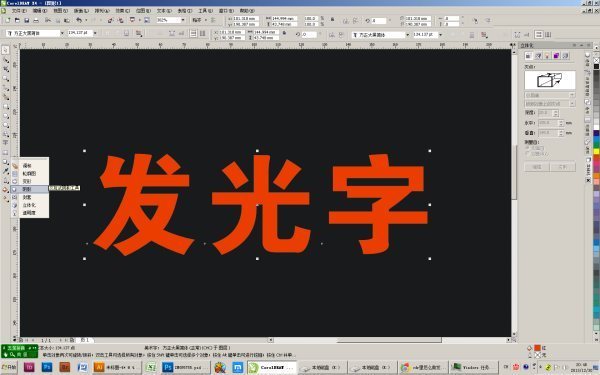Click the Print icon in toolbar
This screenshot has width=600, height=375.
point(36,20)
